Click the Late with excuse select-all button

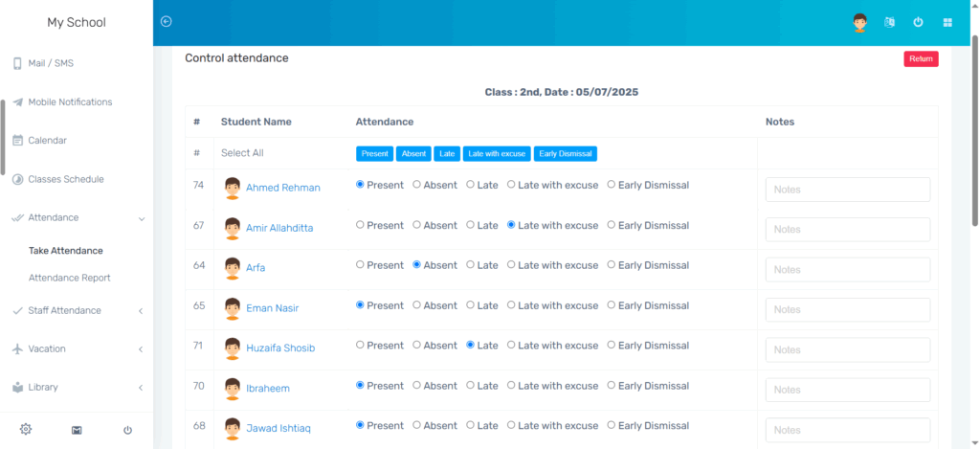pos(496,153)
